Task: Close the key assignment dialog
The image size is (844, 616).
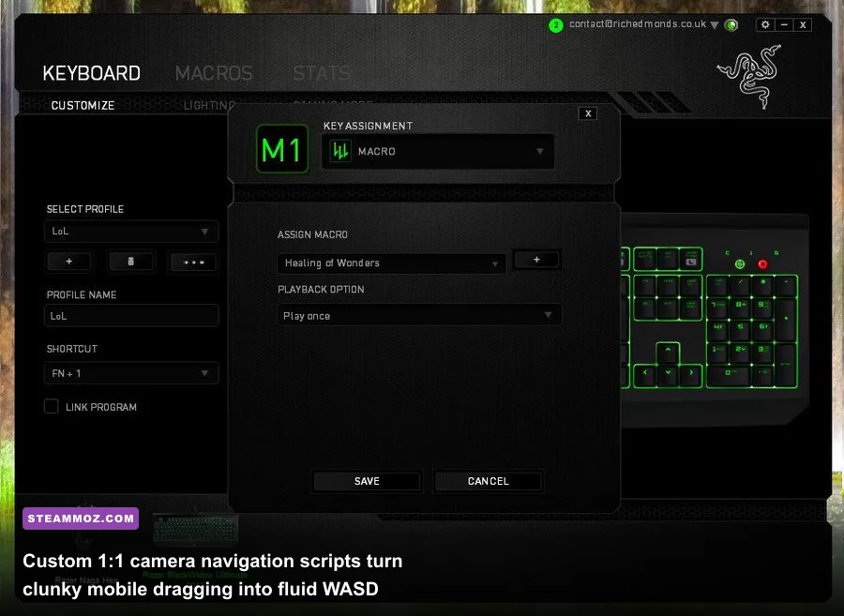Action: point(588,113)
